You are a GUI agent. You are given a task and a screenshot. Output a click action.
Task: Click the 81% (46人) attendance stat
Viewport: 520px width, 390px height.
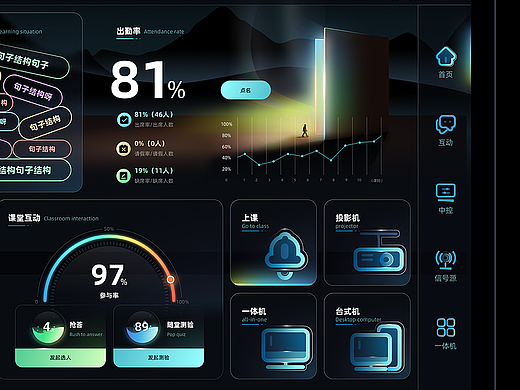point(154,115)
